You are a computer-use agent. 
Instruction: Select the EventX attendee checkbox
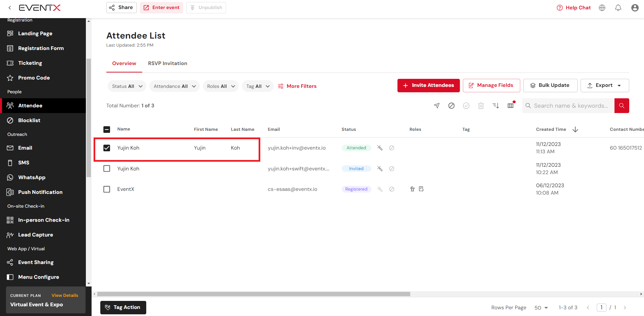click(107, 189)
